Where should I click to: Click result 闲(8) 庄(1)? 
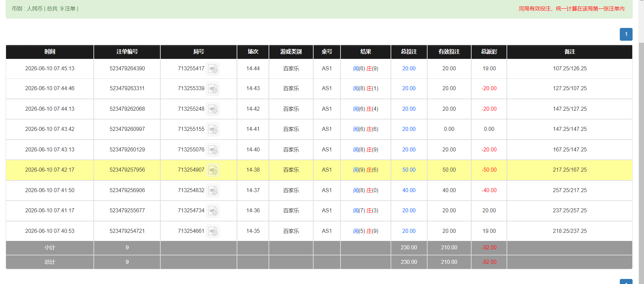pos(366,88)
